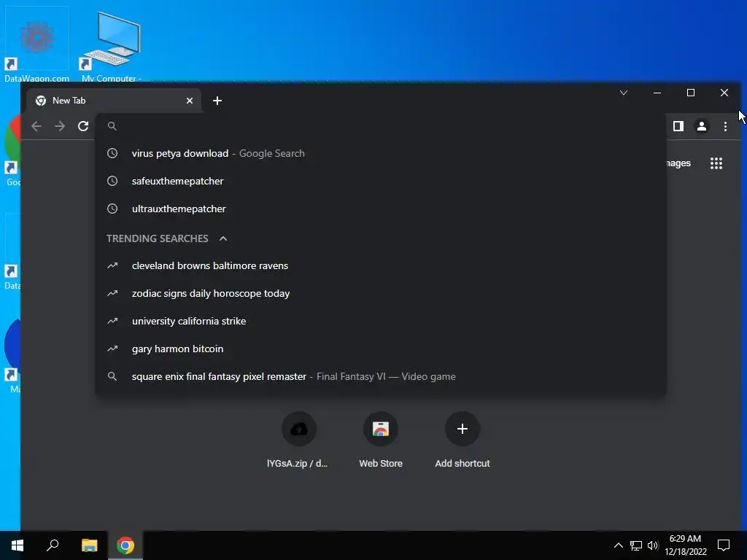Open File Explorer from the taskbar
This screenshot has height=560, width=747.
tap(89, 545)
